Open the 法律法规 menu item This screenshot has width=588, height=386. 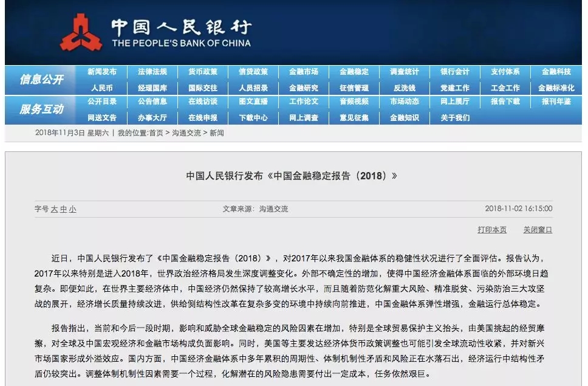[x=152, y=72]
